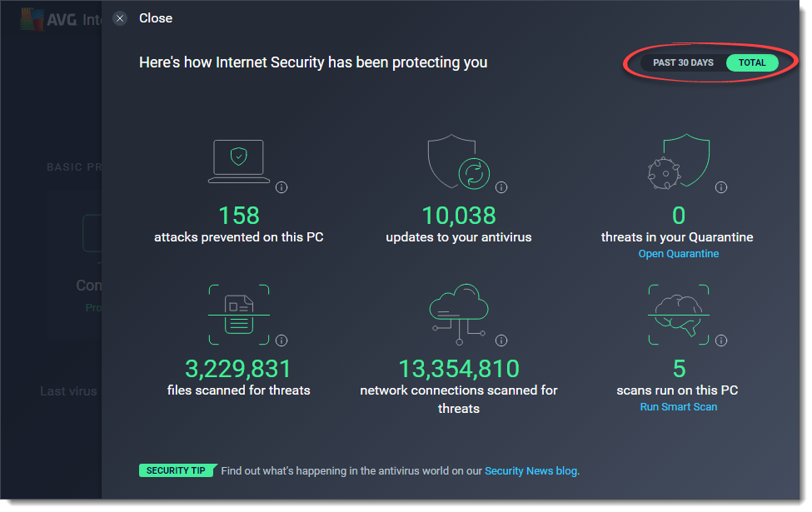Run Smart Scan from the scans section
Image resolution: width=812 pixels, height=512 pixels.
678,406
